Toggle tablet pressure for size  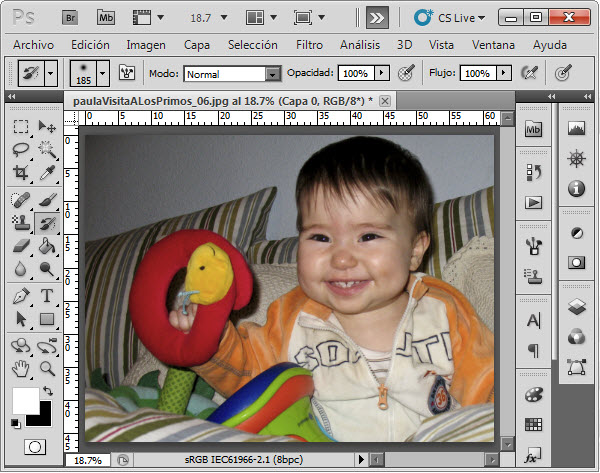[x=563, y=73]
